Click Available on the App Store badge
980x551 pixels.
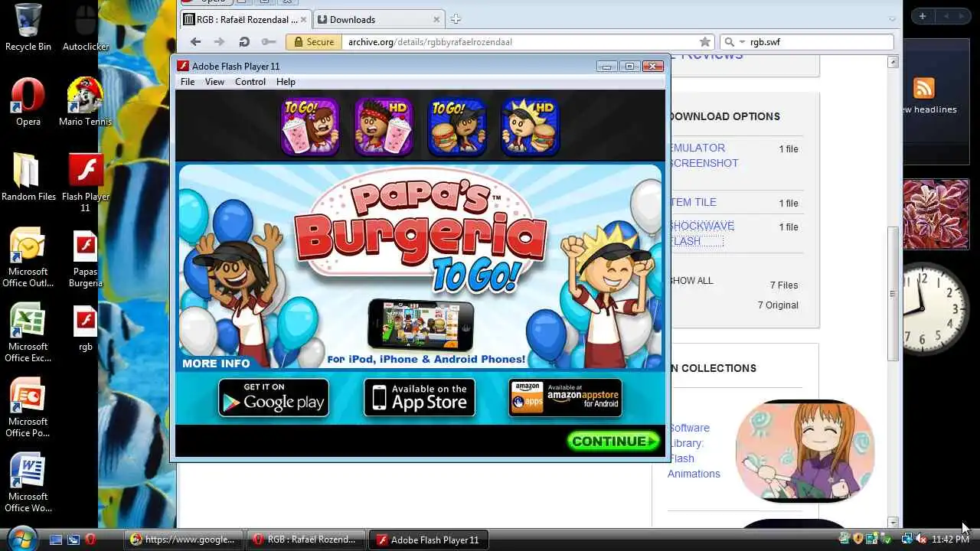coord(420,398)
